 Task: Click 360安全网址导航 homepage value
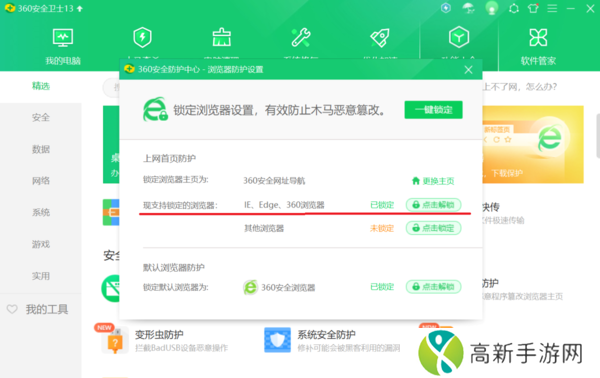tap(274, 181)
